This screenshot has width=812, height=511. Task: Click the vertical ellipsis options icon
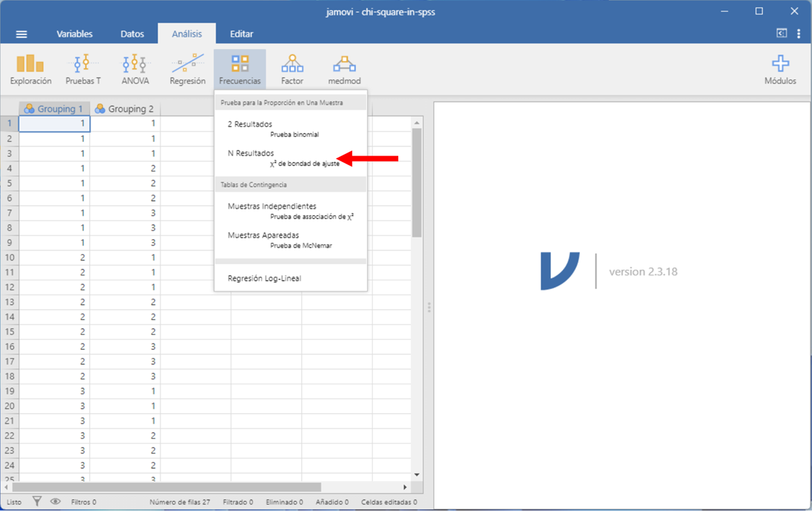pyautogui.click(x=799, y=33)
